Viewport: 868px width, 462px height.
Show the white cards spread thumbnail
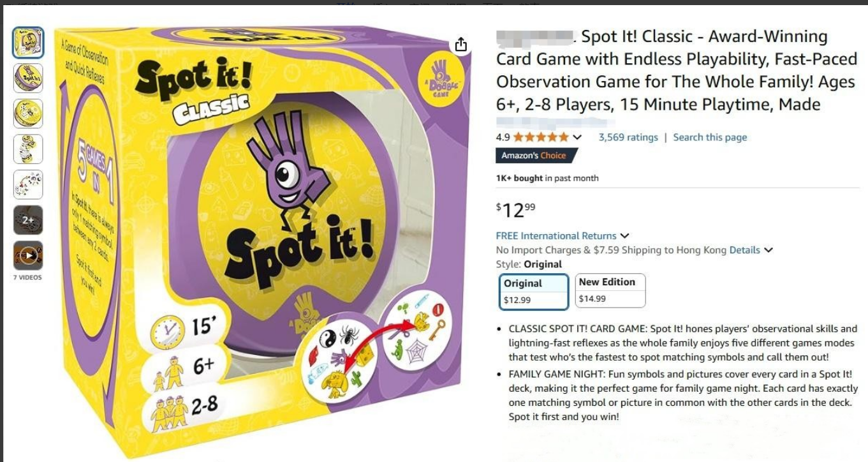coord(28,184)
